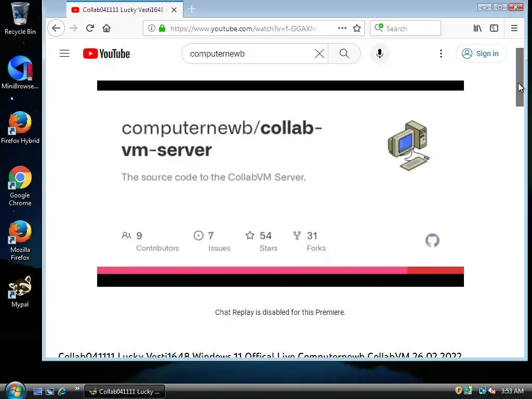Image resolution: width=532 pixels, height=399 pixels.
Task: Go back to the previous page
Action: pos(56,28)
